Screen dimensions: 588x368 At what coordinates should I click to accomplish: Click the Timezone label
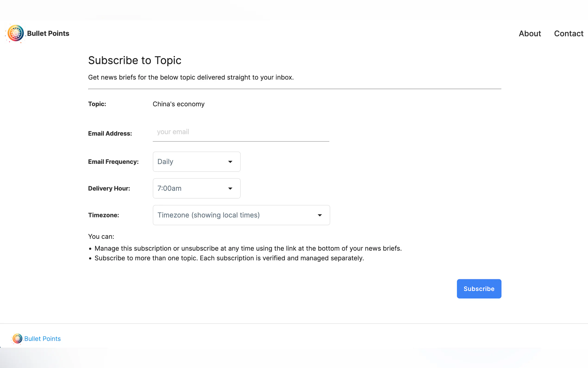(x=103, y=215)
